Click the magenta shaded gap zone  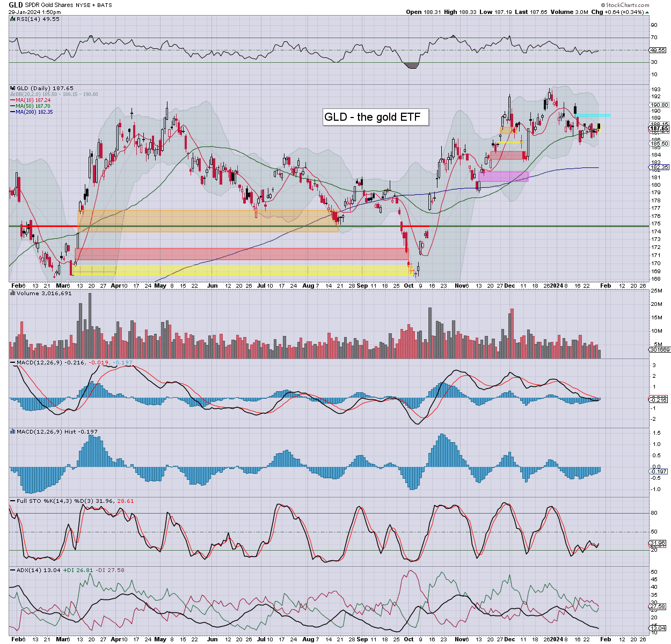point(503,177)
